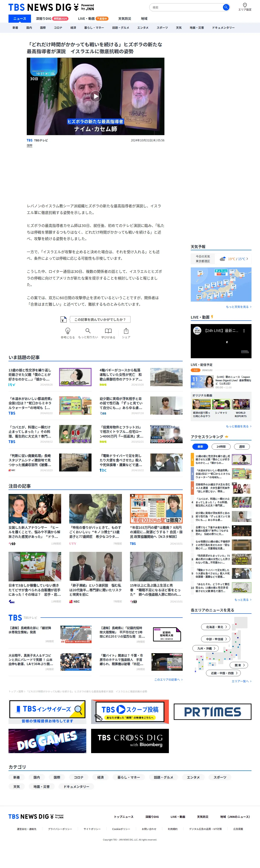Show more ranking via もっと見る
Screen dimensions: 260x868
click(x=243, y=600)
